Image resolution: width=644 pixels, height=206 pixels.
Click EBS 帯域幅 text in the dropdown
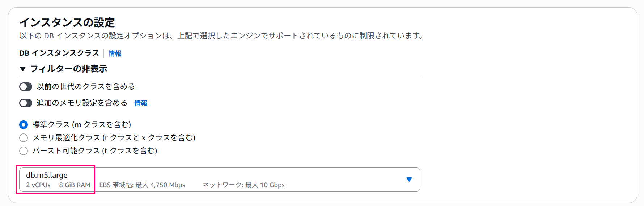pyautogui.click(x=142, y=185)
